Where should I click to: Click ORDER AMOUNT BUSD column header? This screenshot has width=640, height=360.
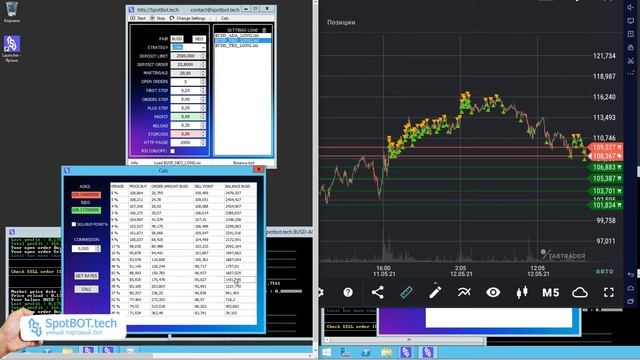click(x=170, y=187)
